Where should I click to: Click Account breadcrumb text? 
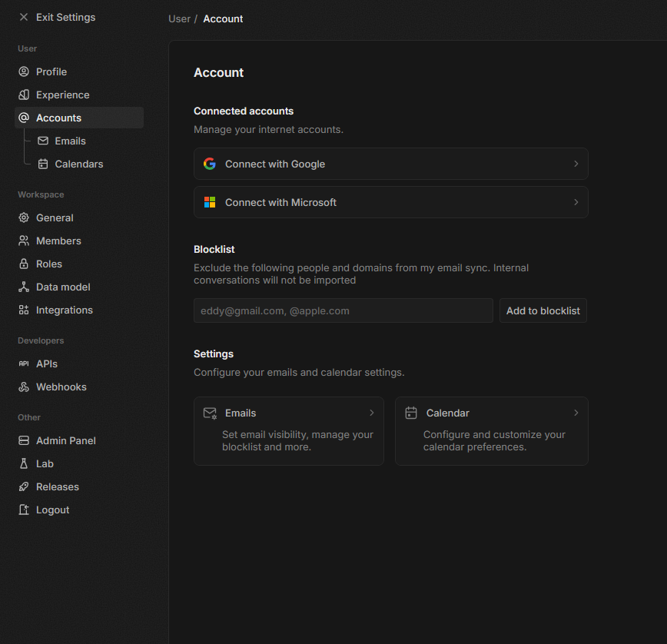[x=223, y=18]
